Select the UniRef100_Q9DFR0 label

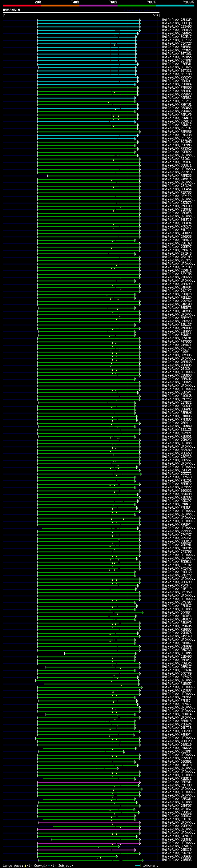[x=177, y=826]
